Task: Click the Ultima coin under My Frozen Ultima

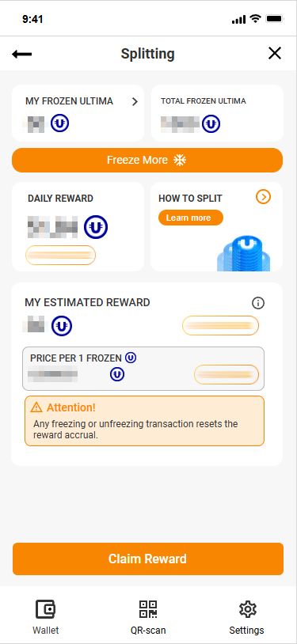Action: (60, 123)
